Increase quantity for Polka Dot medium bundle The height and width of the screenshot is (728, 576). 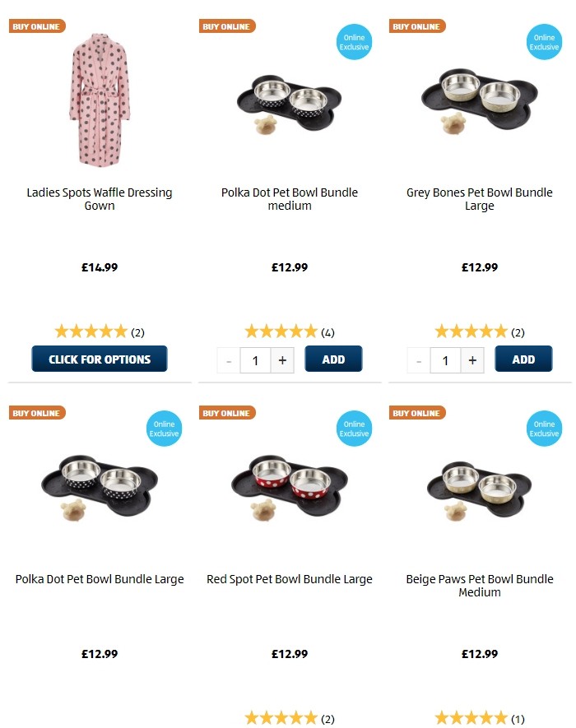coord(281,359)
